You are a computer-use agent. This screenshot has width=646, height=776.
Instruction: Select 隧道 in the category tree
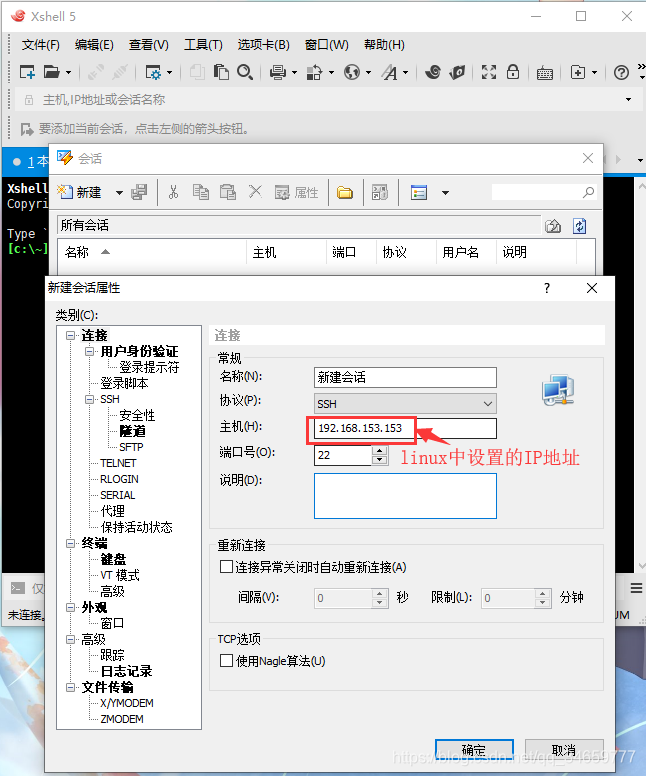(x=133, y=431)
